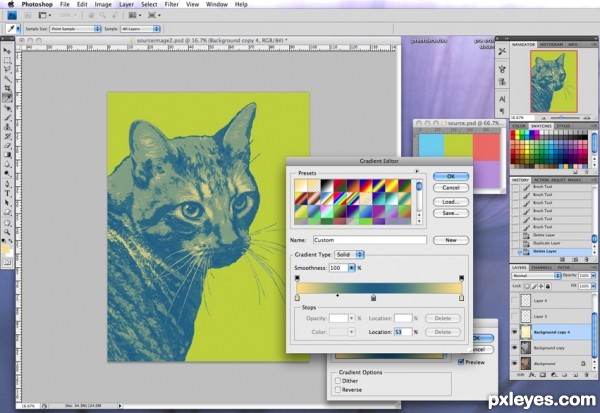Click the New gradient button

pos(451,240)
